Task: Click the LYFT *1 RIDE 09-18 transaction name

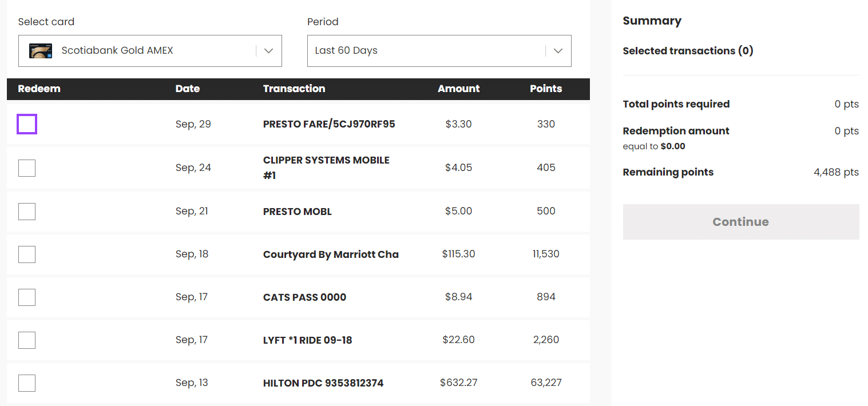Action: [x=307, y=340]
